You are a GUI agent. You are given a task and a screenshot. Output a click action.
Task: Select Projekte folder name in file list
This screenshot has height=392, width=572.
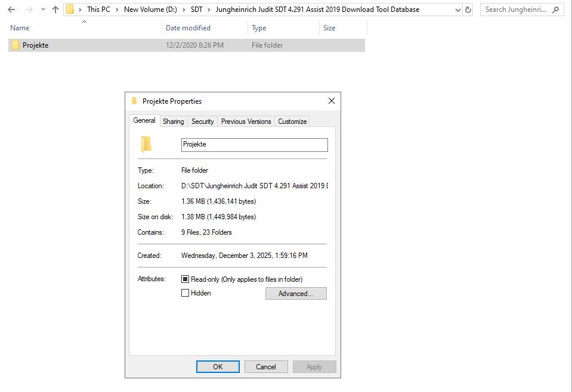click(x=35, y=45)
